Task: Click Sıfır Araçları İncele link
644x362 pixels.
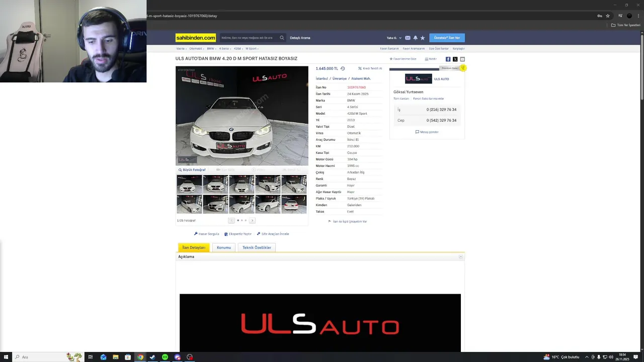Action: pyautogui.click(x=273, y=234)
